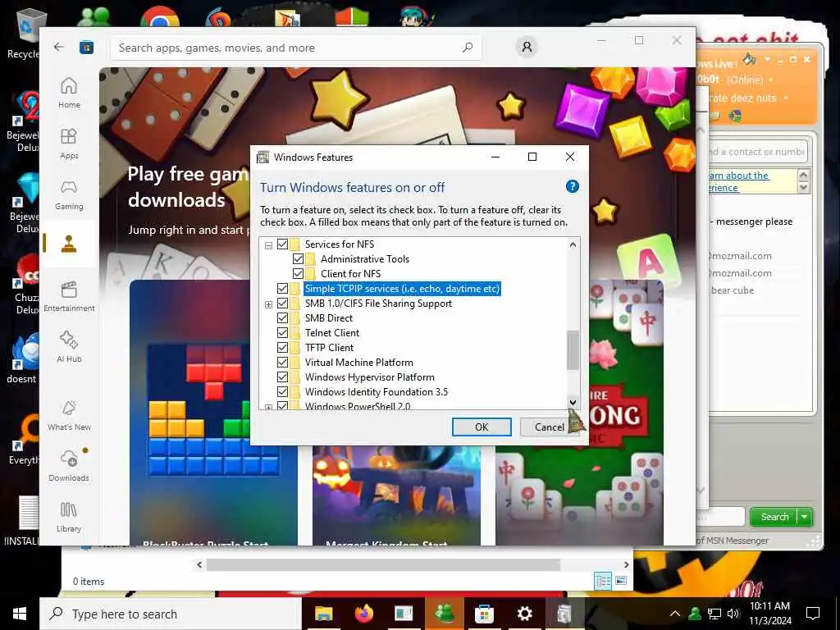Open the Messenger Search button dropdown arrow

pos(805,517)
